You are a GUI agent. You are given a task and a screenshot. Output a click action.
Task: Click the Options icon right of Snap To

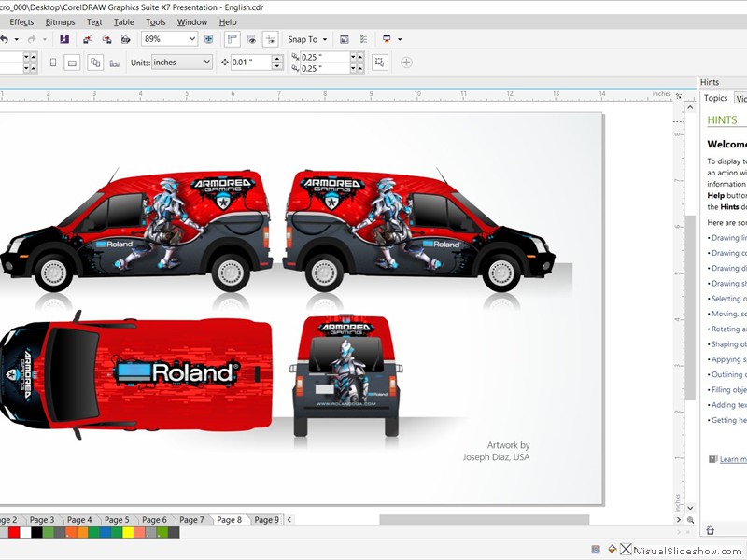point(344,39)
